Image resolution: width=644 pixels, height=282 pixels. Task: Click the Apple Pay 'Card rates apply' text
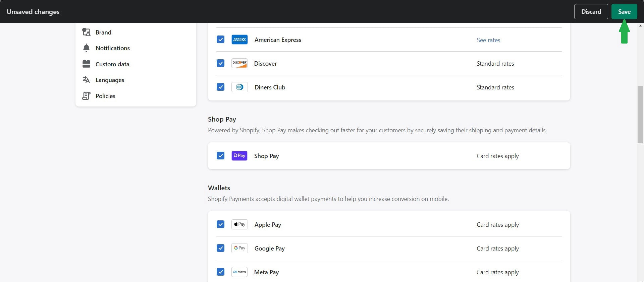point(497,224)
